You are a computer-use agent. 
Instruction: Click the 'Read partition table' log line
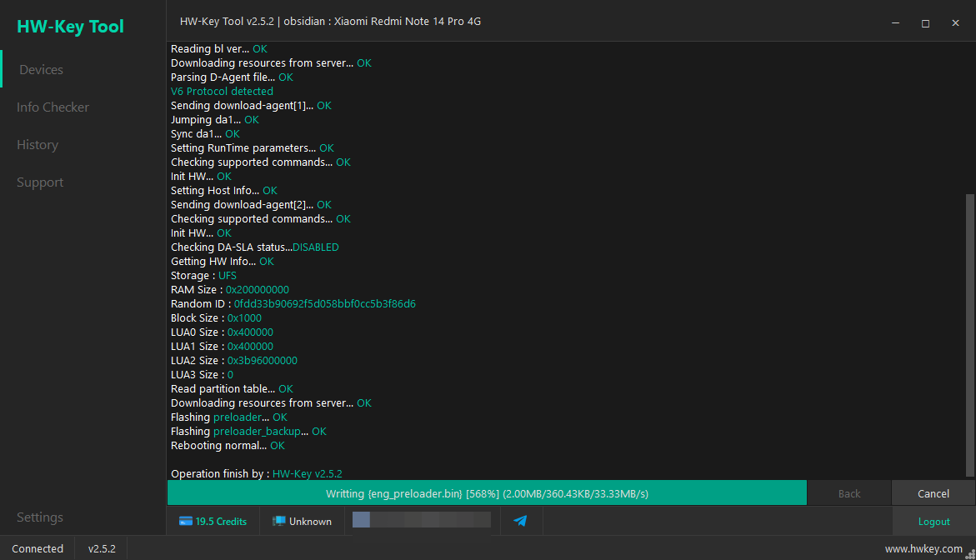click(232, 389)
